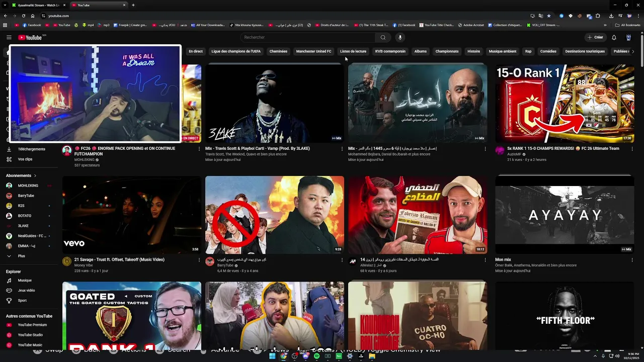Play the 21 Savage Trust vevo thumbnail
Image resolution: width=644 pixels, height=362 pixels.
[132, 215]
